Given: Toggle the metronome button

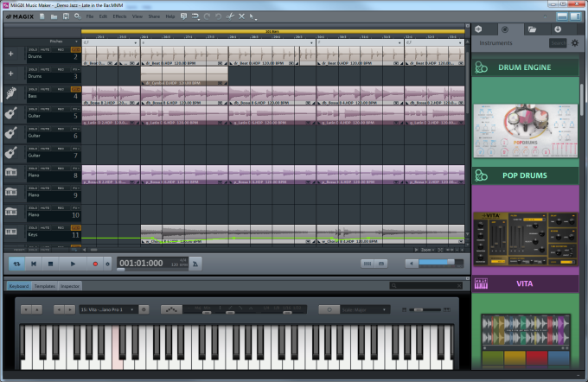Looking at the screenshot, I should pos(195,264).
